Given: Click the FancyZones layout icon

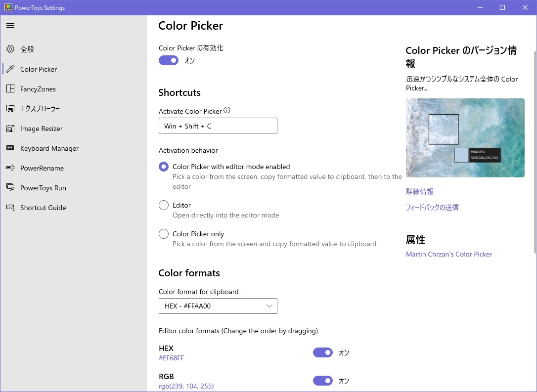Looking at the screenshot, I should [10, 88].
